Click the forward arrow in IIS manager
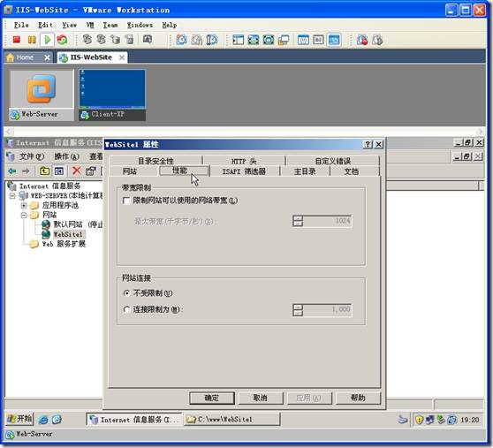This screenshot has width=493, height=448. coord(27,171)
